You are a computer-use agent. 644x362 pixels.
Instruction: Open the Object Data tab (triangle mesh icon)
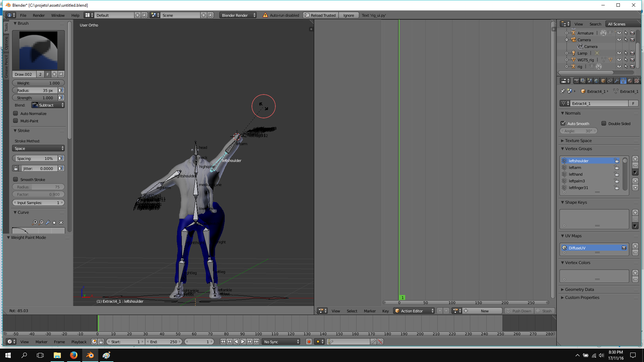click(x=623, y=81)
